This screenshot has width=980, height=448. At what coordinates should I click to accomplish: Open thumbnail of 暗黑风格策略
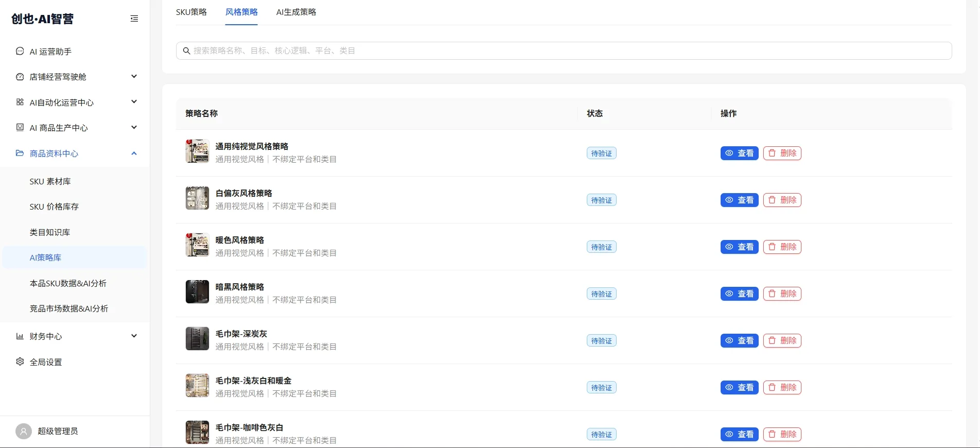pyautogui.click(x=197, y=291)
